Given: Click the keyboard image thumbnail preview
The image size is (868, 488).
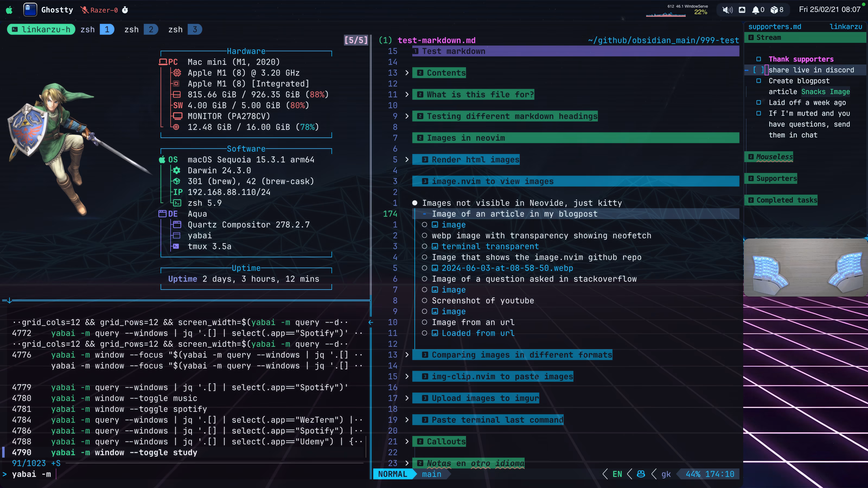Looking at the screenshot, I should 805,267.
